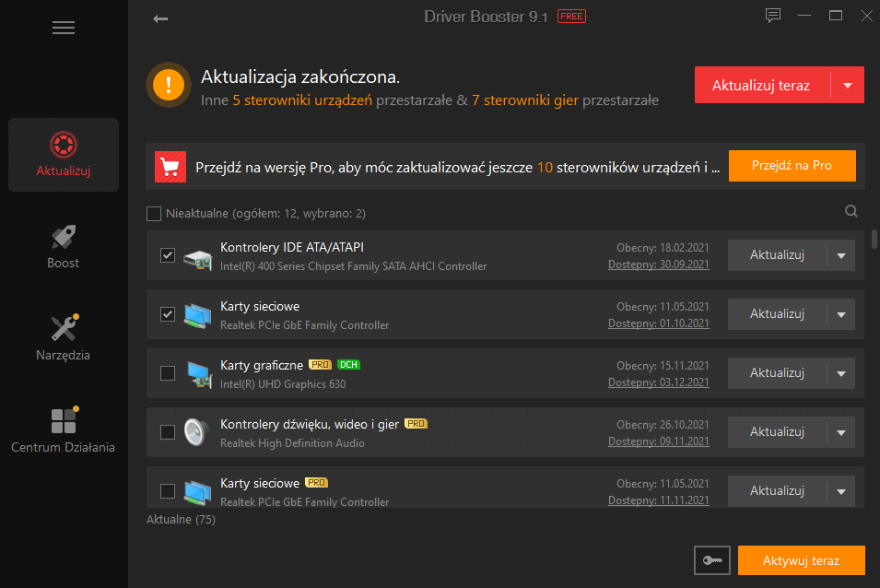Click the Przejdź na Pro button

point(792,166)
